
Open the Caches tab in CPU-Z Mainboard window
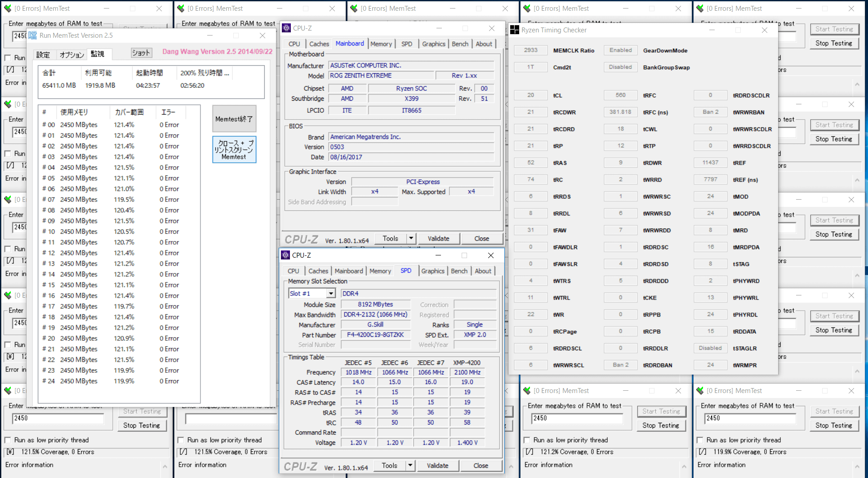(319, 44)
